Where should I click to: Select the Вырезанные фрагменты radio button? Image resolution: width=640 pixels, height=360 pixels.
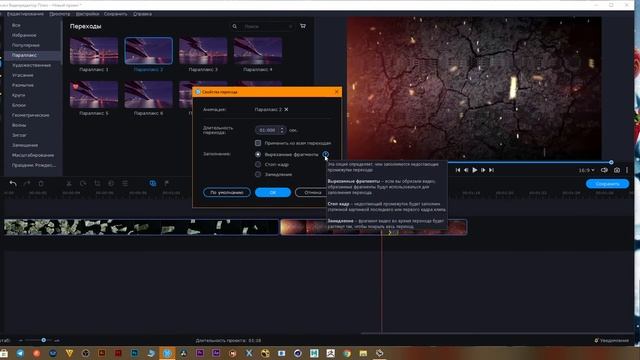258,154
